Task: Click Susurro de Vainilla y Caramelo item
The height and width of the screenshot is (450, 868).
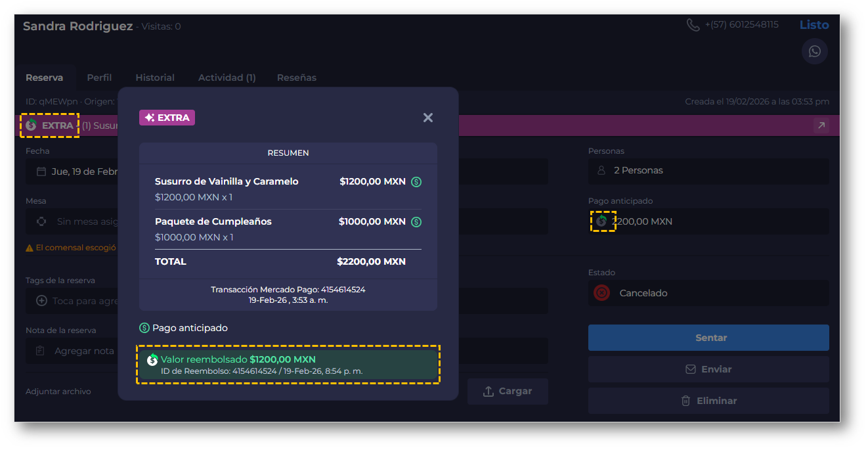Action: click(227, 181)
